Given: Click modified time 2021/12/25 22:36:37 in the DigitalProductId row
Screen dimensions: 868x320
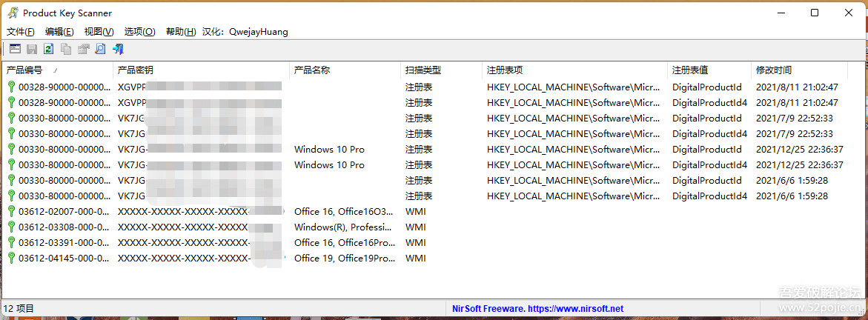Looking at the screenshot, I should tap(800, 150).
